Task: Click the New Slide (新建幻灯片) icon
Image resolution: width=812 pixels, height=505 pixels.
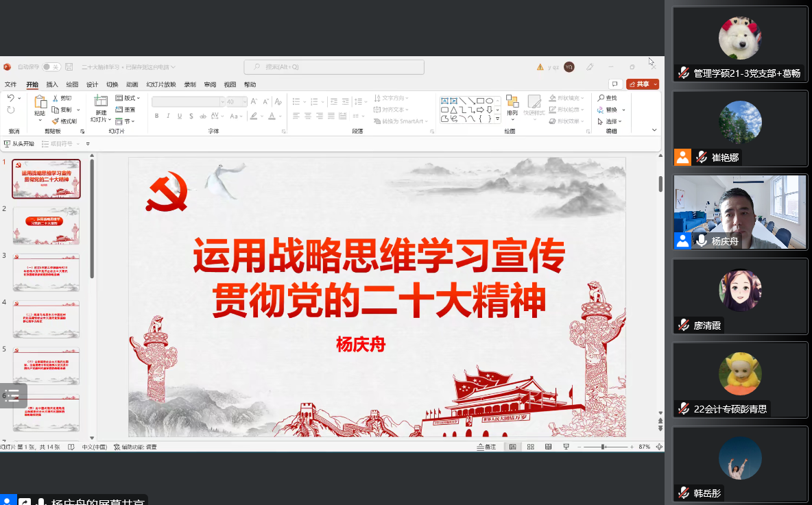Action: pyautogui.click(x=101, y=101)
